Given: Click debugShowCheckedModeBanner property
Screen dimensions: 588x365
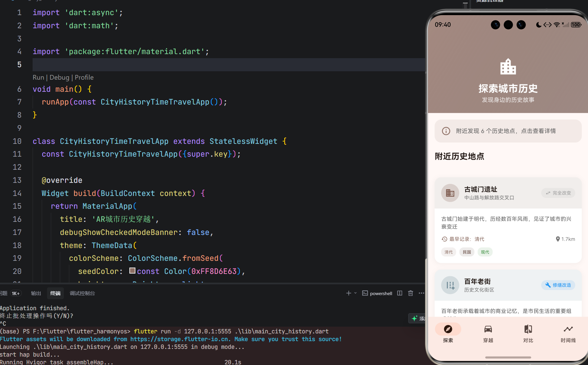Looking at the screenshot, I should (x=119, y=233).
